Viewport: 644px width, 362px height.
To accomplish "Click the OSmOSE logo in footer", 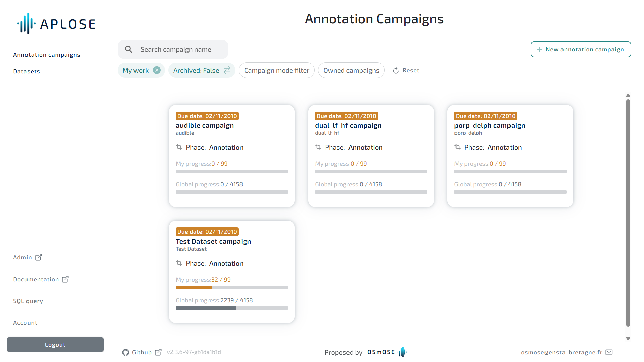I will point(387,352).
